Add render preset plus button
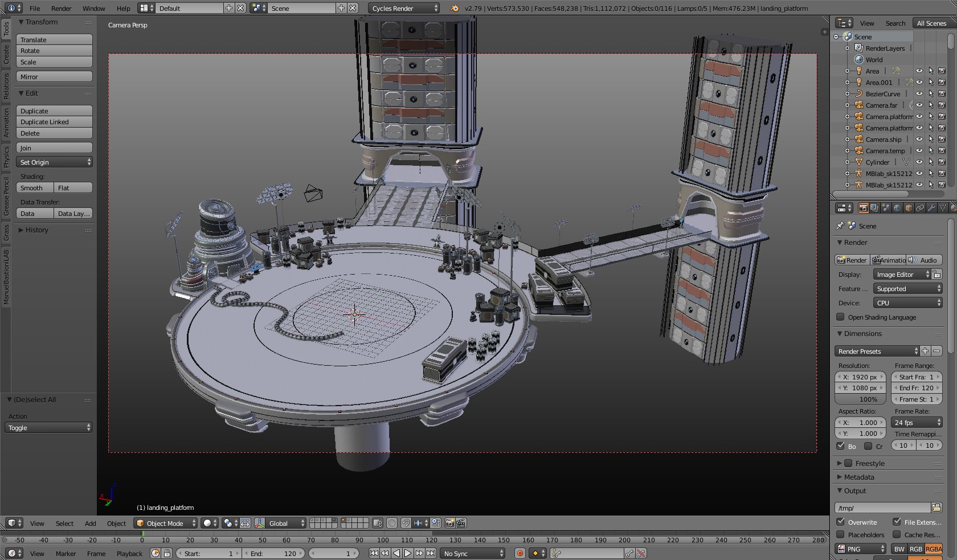 [x=925, y=351]
